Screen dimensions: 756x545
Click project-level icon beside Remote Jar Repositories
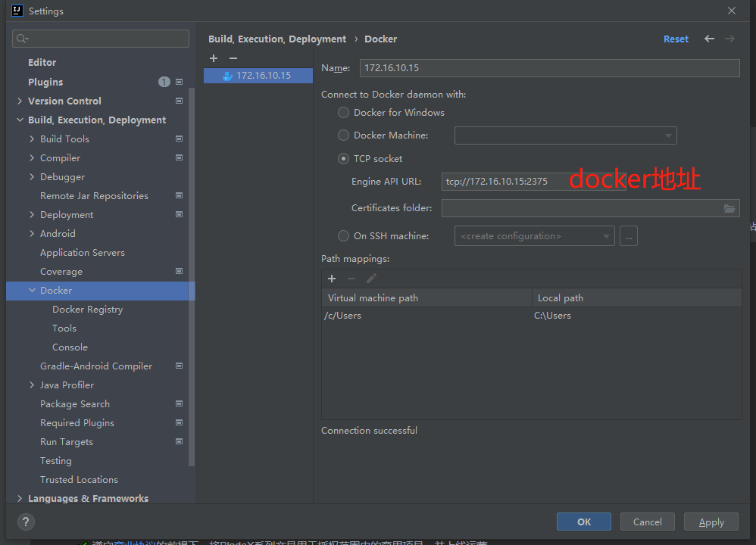(x=180, y=195)
